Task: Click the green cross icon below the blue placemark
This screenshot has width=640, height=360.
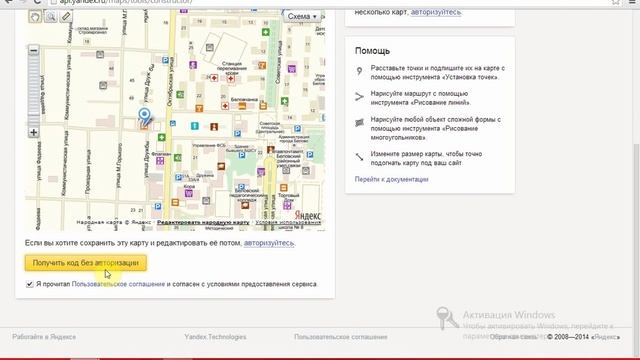Action: [x=162, y=137]
